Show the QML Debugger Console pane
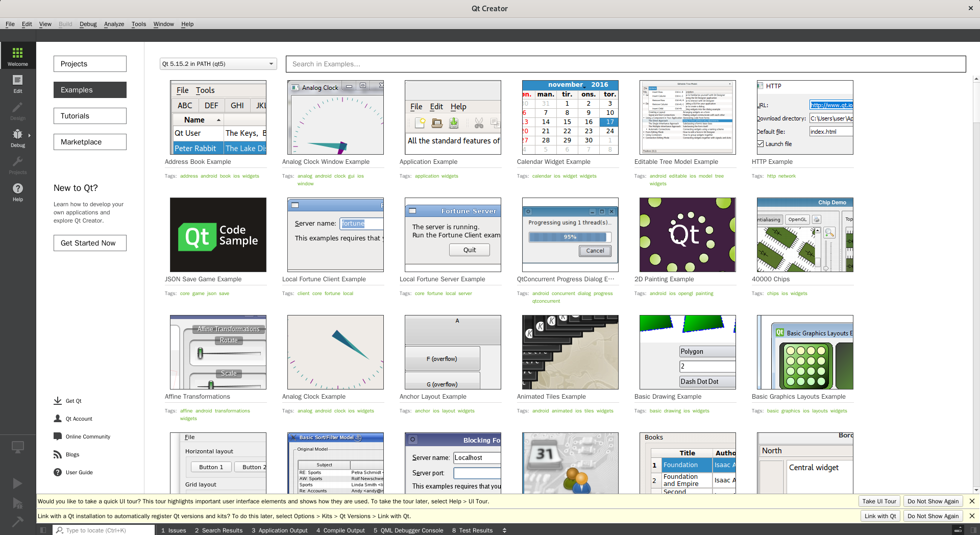This screenshot has height=535, width=980. (x=408, y=530)
